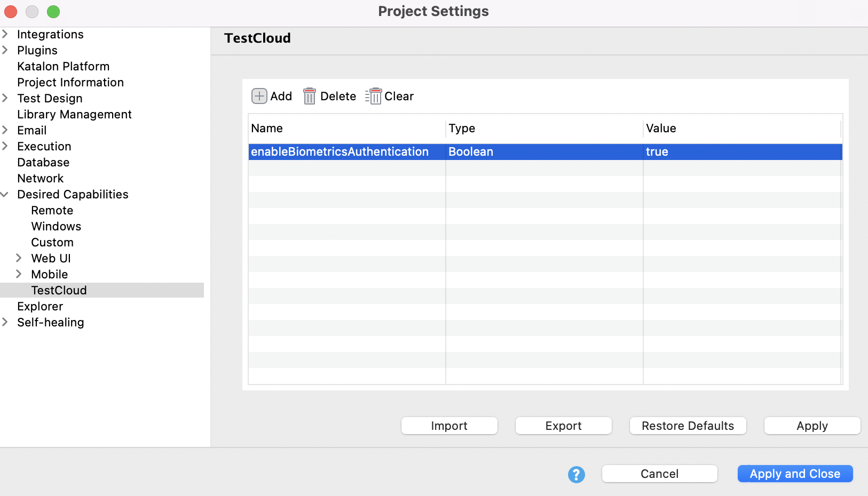Click the true value cell
Image resolution: width=868 pixels, height=496 pixels.
click(x=743, y=152)
